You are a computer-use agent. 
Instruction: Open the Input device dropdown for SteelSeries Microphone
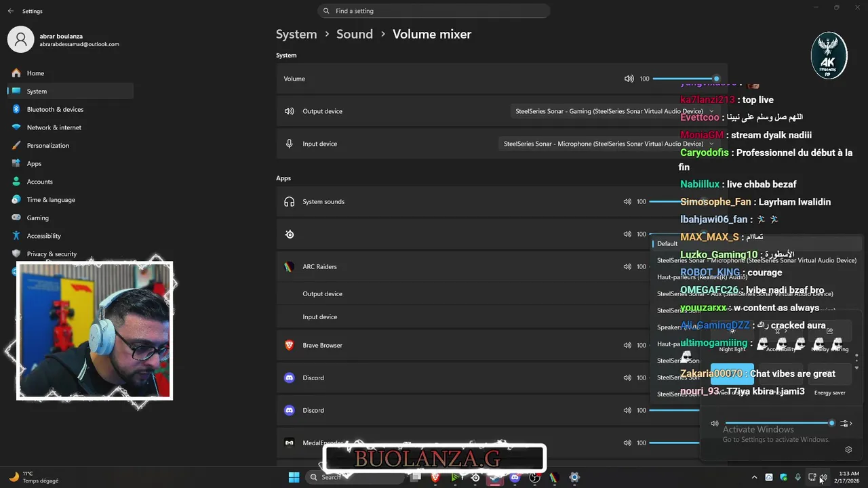tap(609, 144)
